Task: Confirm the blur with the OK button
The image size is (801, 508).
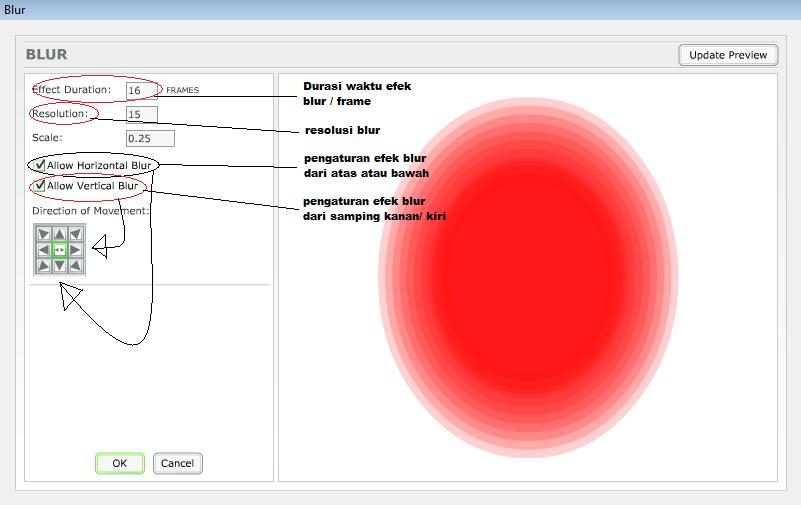Action: coord(120,464)
